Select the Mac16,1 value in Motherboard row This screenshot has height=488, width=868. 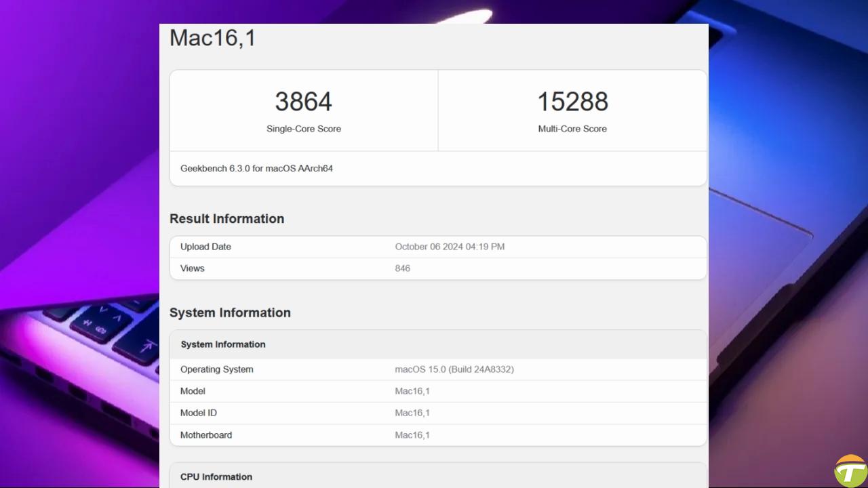point(412,435)
